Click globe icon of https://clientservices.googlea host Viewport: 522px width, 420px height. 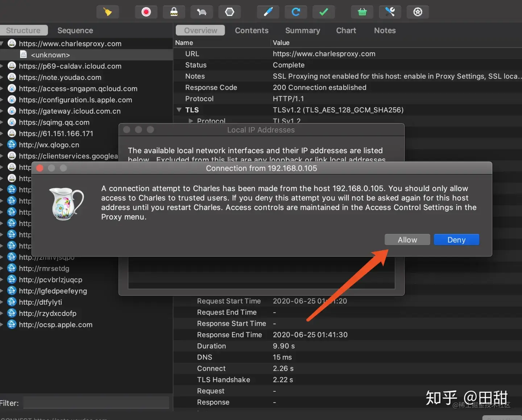coord(12,156)
